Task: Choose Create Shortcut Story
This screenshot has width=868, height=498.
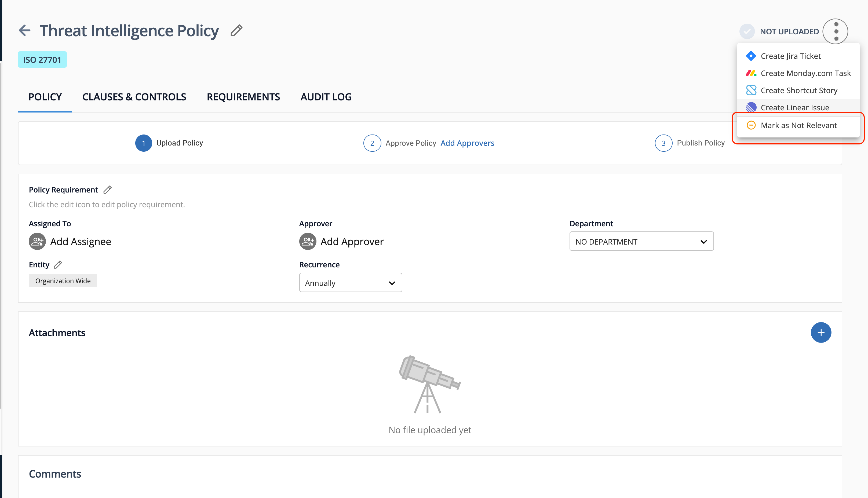Action: pyautogui.click(x=798, y=90)
